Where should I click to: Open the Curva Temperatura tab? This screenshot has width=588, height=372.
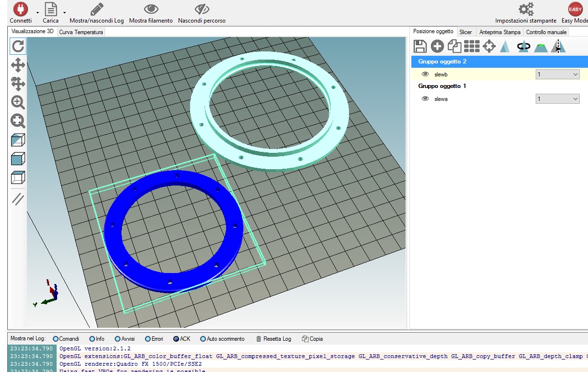(x=81, y=32)
